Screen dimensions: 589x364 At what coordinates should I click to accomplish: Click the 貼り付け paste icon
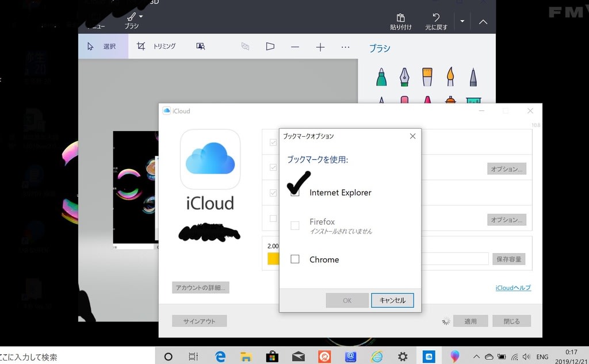401,21
